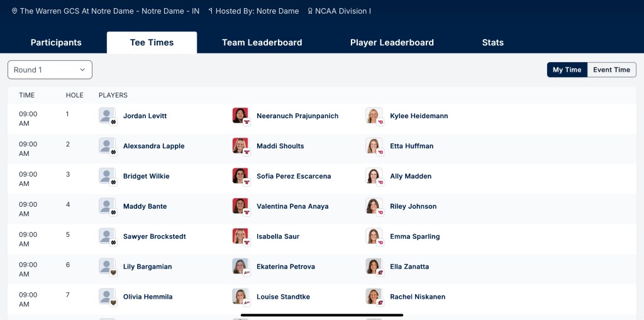This screenshot has height=320, width=644.
Task: Open Sofia Perez Escarcena's player name link
Action: (294, 176)
